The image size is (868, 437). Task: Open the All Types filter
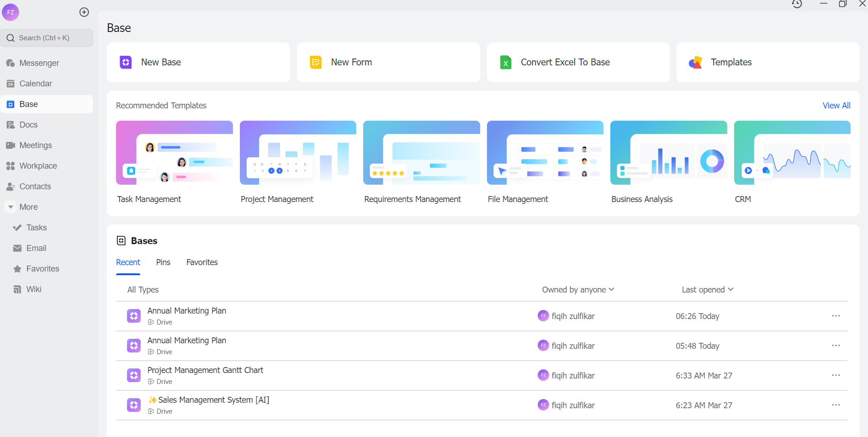coord(143,290)
